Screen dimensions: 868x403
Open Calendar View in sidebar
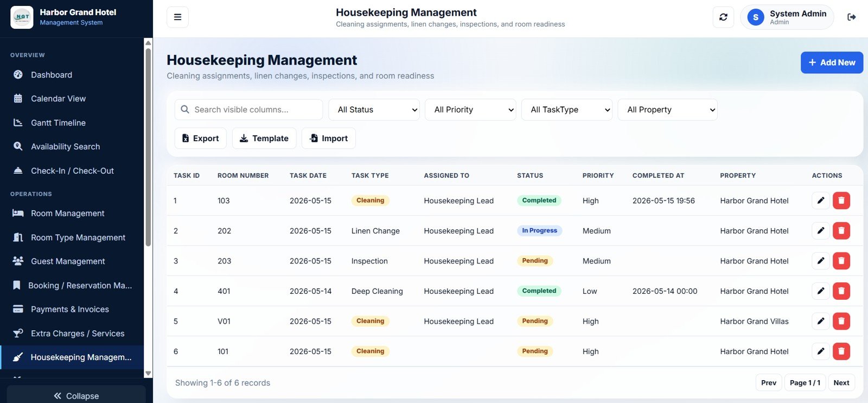click(x=72, y=98)
